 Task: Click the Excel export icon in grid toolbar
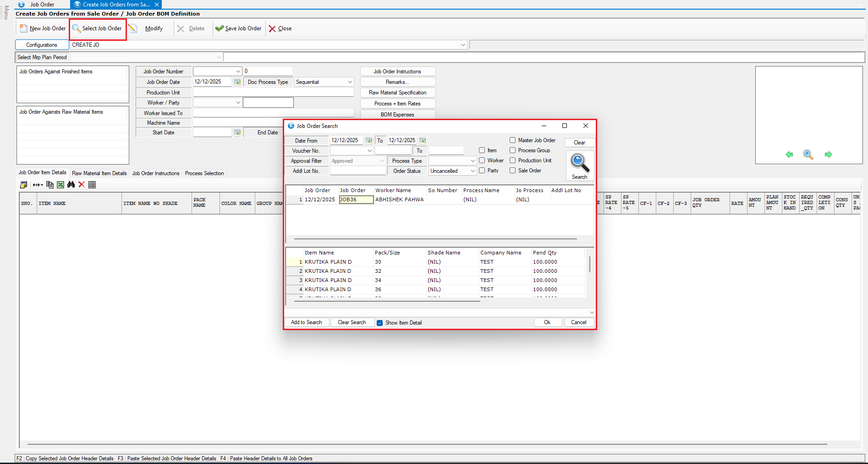point(60,185)
